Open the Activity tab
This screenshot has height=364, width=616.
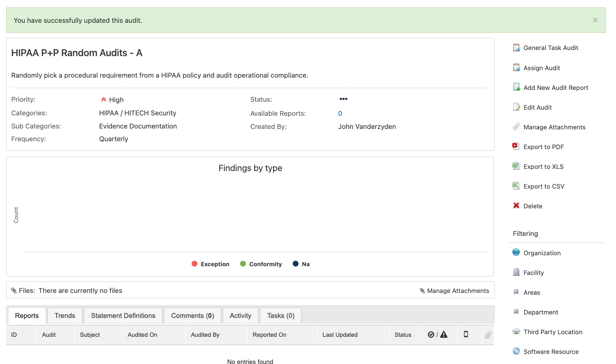click(241, 316)
